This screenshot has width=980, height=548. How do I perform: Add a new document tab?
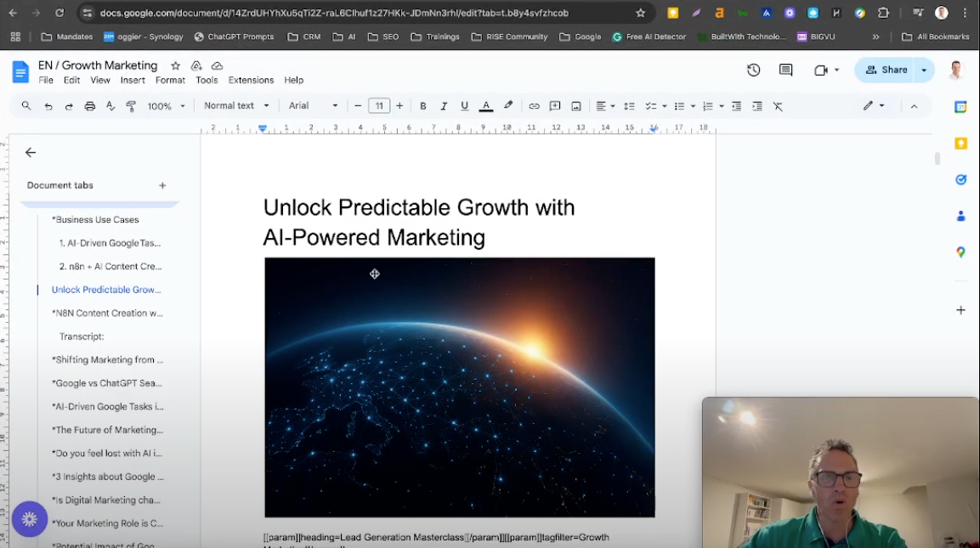(162, 185)
